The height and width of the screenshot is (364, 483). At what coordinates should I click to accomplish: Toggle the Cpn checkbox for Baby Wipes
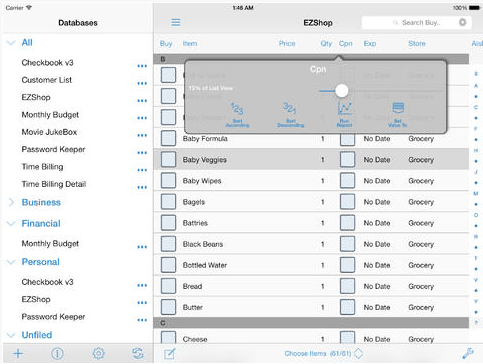pyautogui.click(x=347, y=181)
